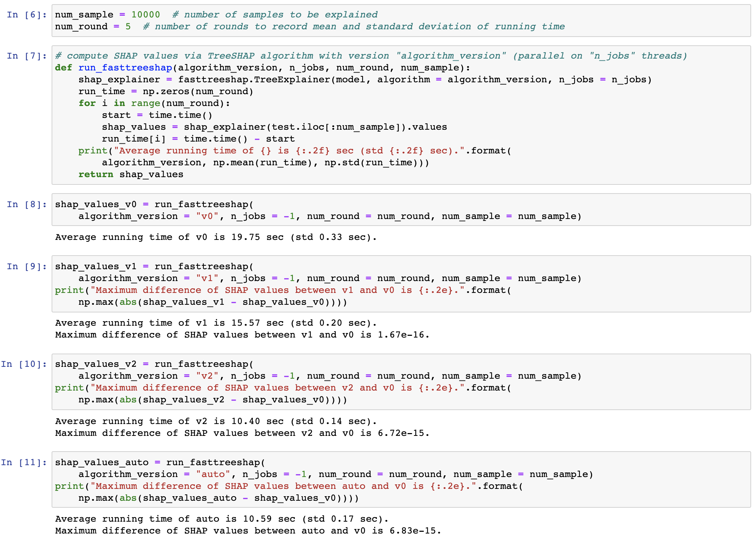756x537 pixels.
Task: Click the def run_fasttreeshap function definition
Action: (262, 68)
